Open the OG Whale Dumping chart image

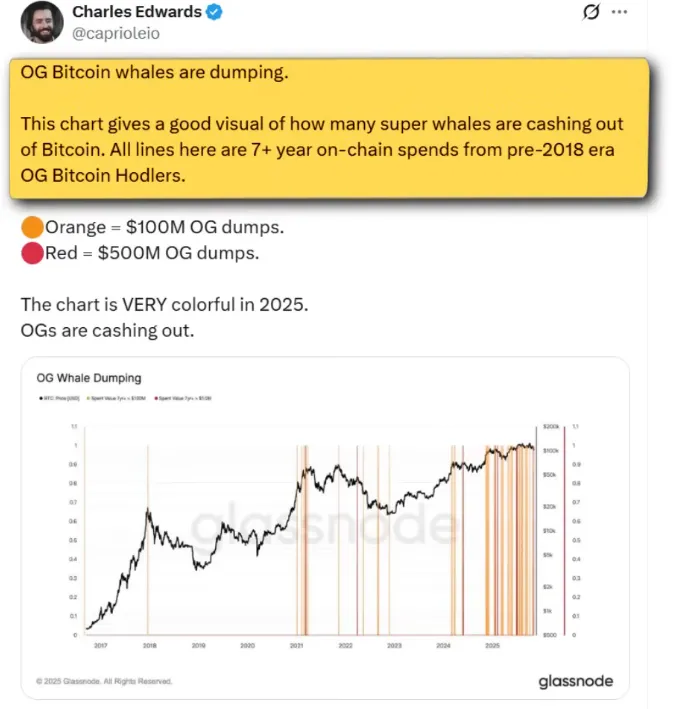(324, 528)
